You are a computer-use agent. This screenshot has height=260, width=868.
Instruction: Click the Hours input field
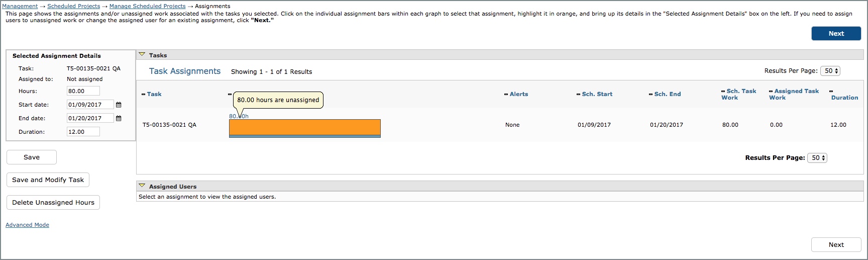click(x=83, y=91)
